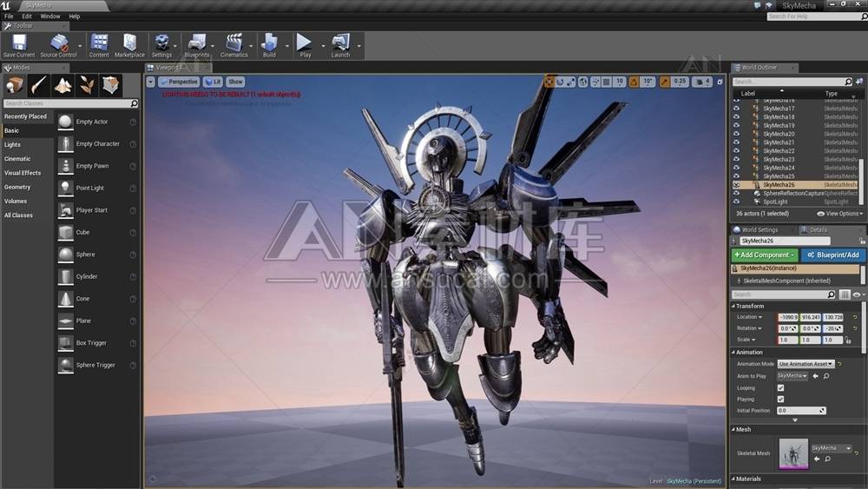This screenshot has height=489, width=868.
Task: Click the world coordinate globe icon
Action: [583, 82]
